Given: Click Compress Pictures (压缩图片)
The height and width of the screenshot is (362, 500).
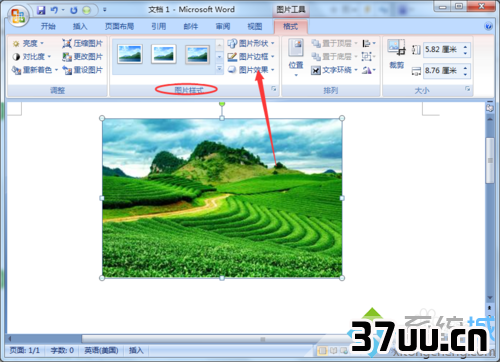Looking at the screenshot, I should pyautogui.click(x=82, y=43).
